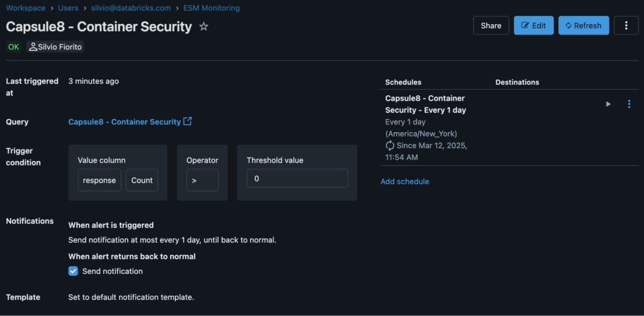Click the recurring schedule icon near Since date
This screenshot has height=316, width=644.
pos(390,146)
